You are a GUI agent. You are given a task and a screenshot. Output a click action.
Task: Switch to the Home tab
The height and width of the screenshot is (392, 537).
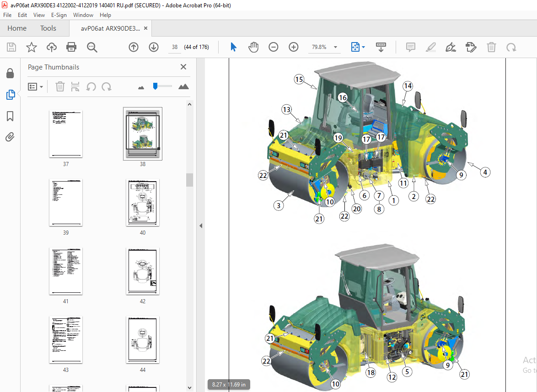[17, 28]
